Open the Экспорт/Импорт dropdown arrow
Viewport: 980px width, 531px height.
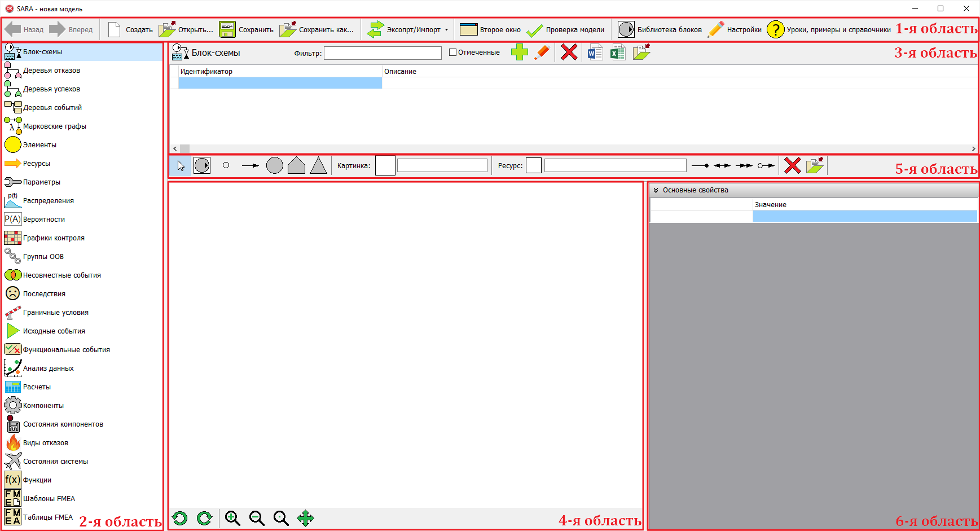click(446, 30)
